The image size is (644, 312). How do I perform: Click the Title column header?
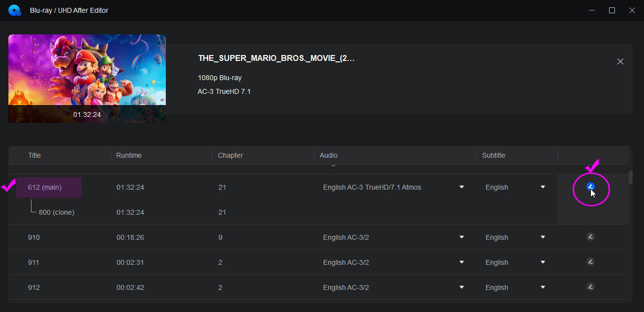[34, 155]
